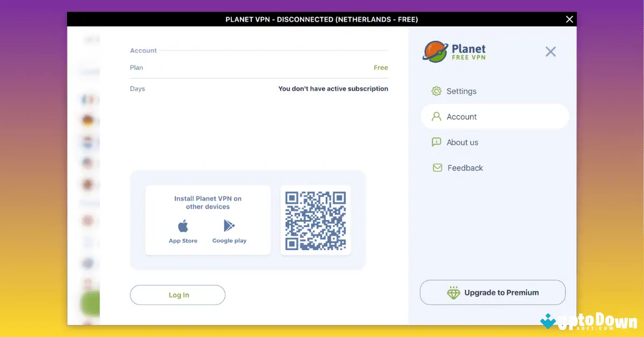Click the Feedback envelope icon

click(436, 167)
